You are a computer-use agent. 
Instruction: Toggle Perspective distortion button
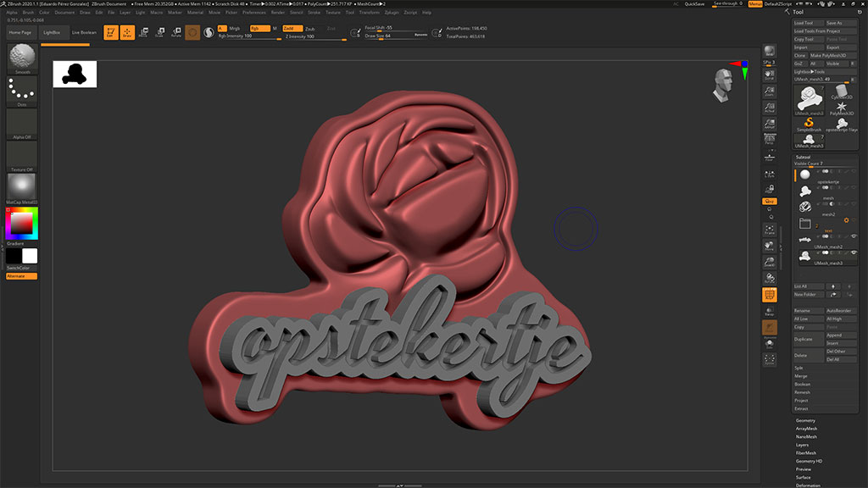770,140
